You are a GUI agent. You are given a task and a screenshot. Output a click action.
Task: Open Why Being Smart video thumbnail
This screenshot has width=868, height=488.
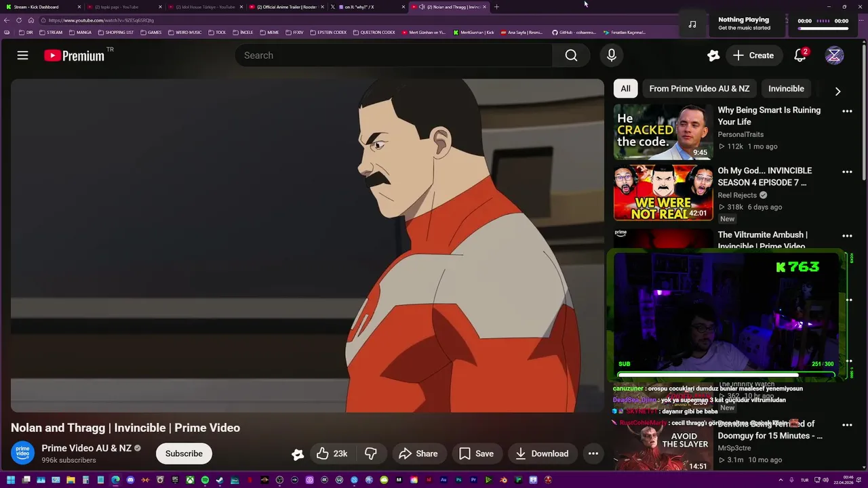tap(663, 131)
